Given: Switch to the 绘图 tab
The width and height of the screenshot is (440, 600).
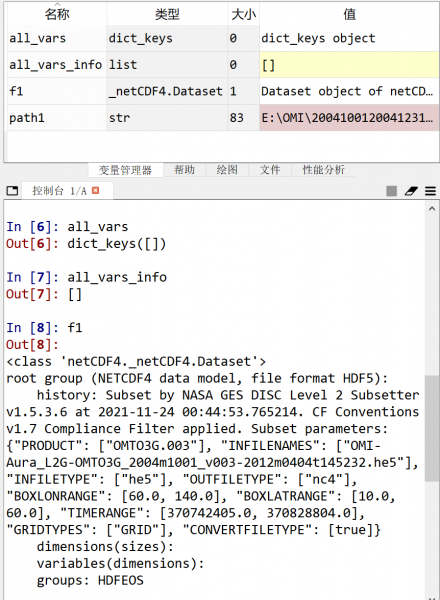Looking at the screenshot, I should (x=227, y=170).
